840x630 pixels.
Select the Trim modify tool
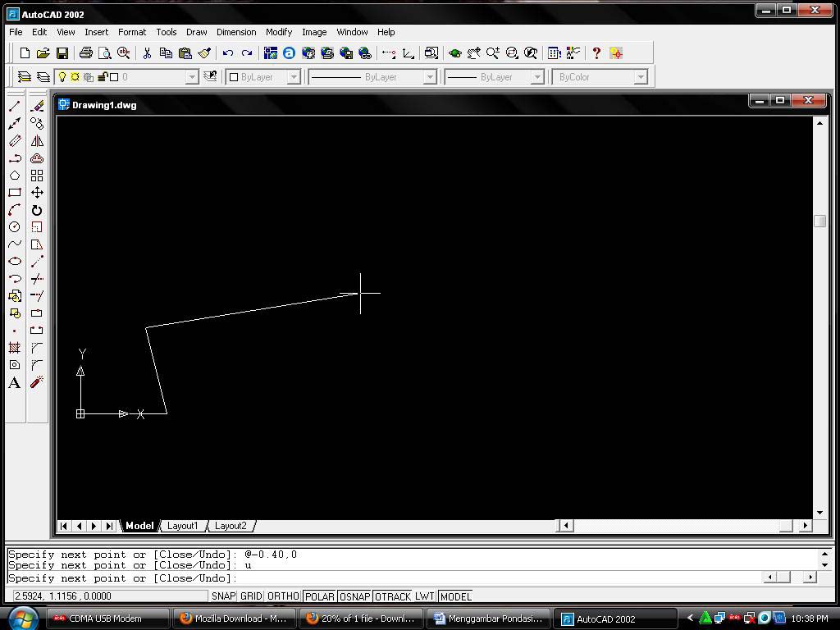pyautogui.click(x=37, y=279)
